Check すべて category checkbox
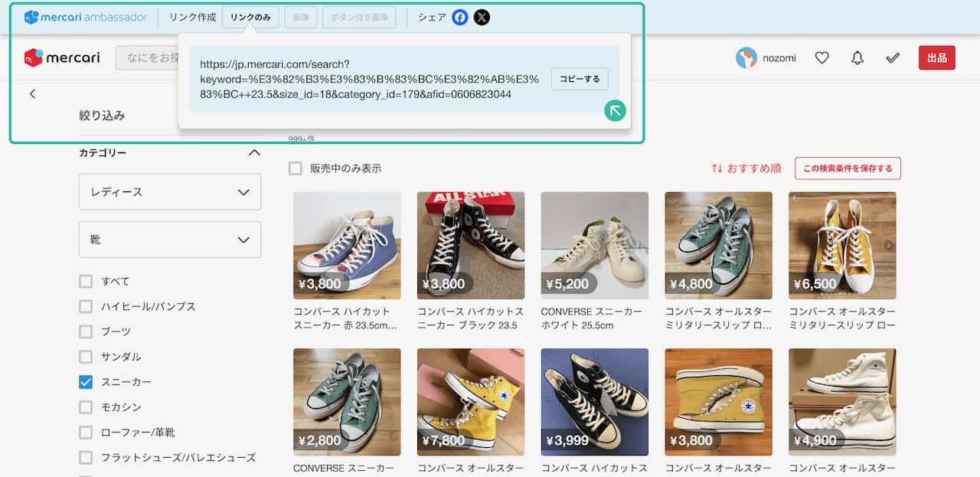 click(86, 281)
